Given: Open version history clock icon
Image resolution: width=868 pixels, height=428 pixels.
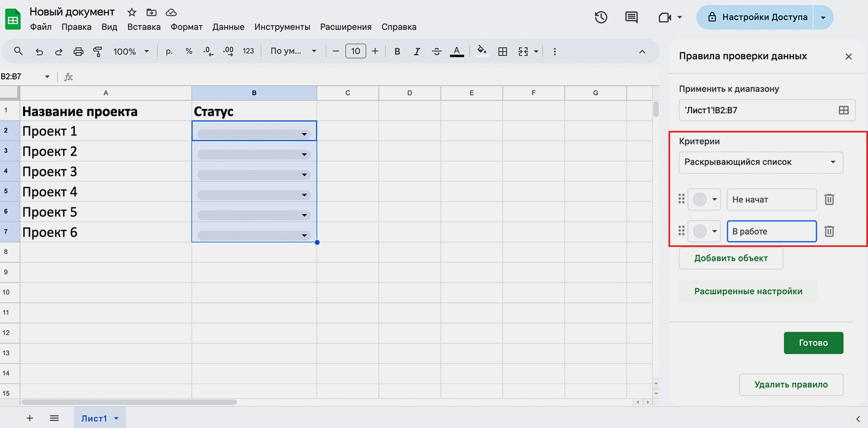Looking at the screenshot, I should point(601,17).
